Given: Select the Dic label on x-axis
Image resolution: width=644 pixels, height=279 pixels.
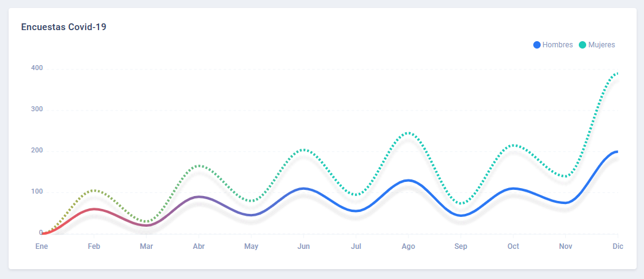Looking at the screenshot, I should coord(618,246).
